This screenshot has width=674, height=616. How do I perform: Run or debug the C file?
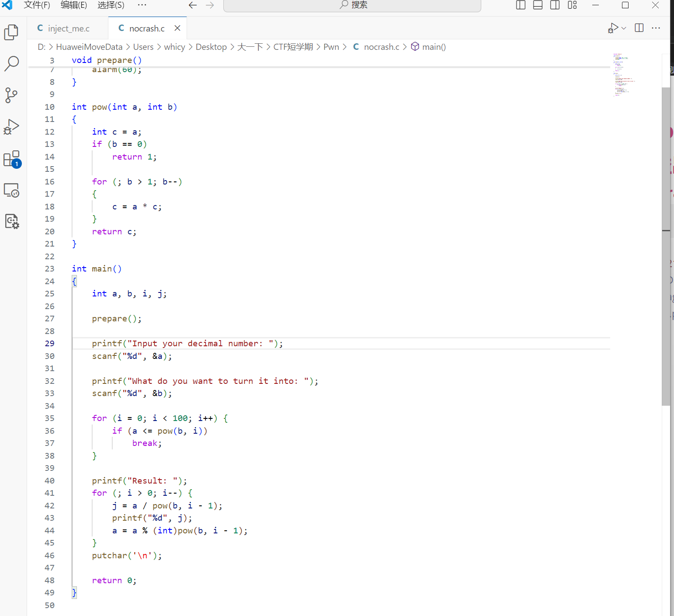click(x=613, y=28)
